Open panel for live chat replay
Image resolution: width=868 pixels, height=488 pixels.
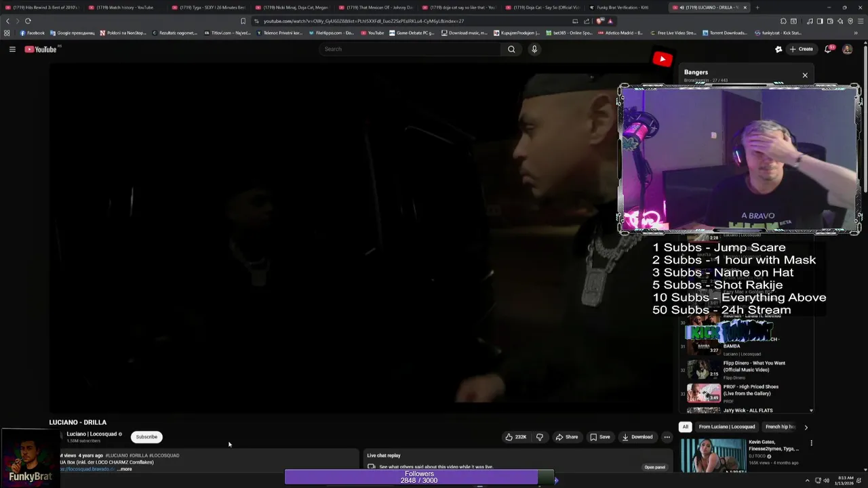click(654, 467)
